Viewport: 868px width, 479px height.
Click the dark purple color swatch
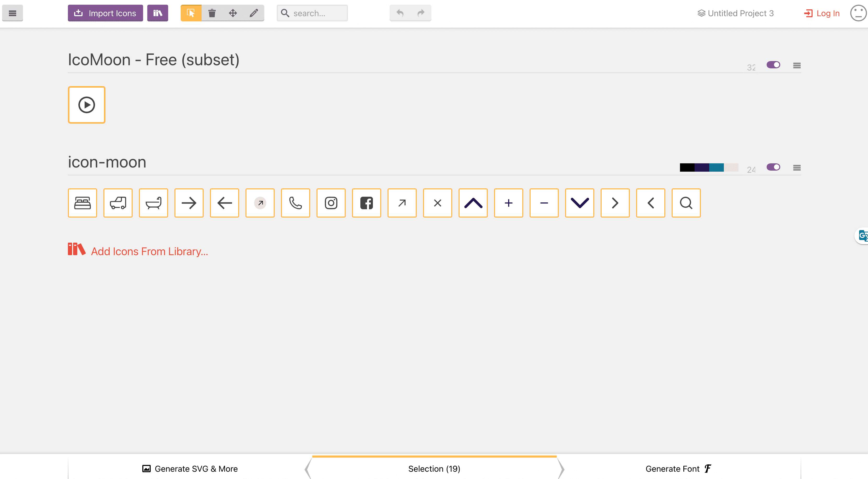702,167
